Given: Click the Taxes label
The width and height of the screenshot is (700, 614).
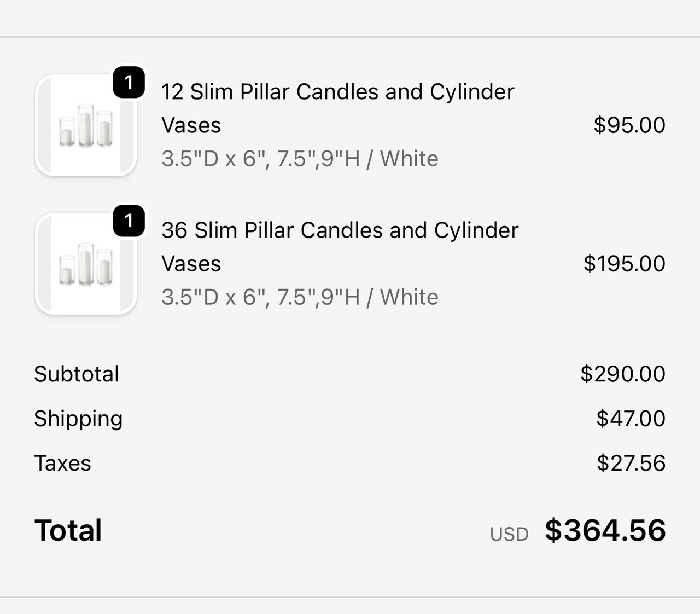Looking at the screenshot, I should 62,463.
